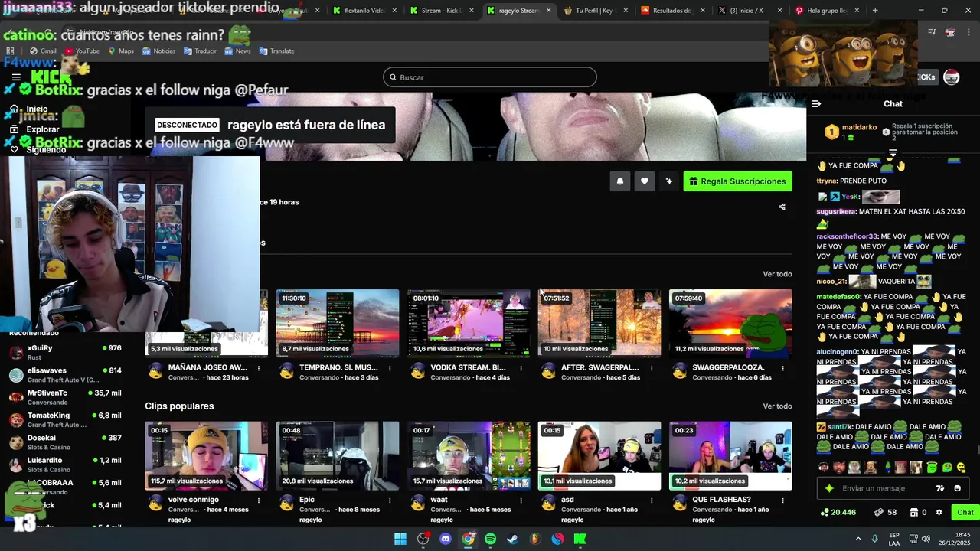Image resolution: width=980 pixels, height=551 pixels.
Task: Open options menu for volve conmigo clip
Action: pyautogui.click(x=259, y=500)
